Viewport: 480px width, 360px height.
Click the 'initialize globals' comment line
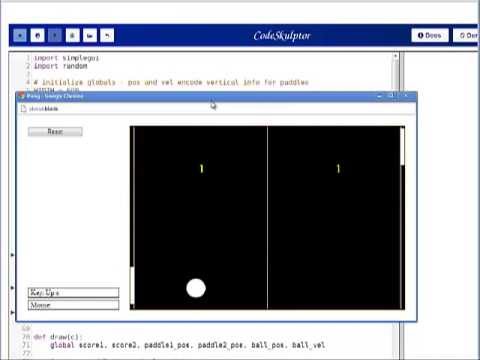point(171,82)
